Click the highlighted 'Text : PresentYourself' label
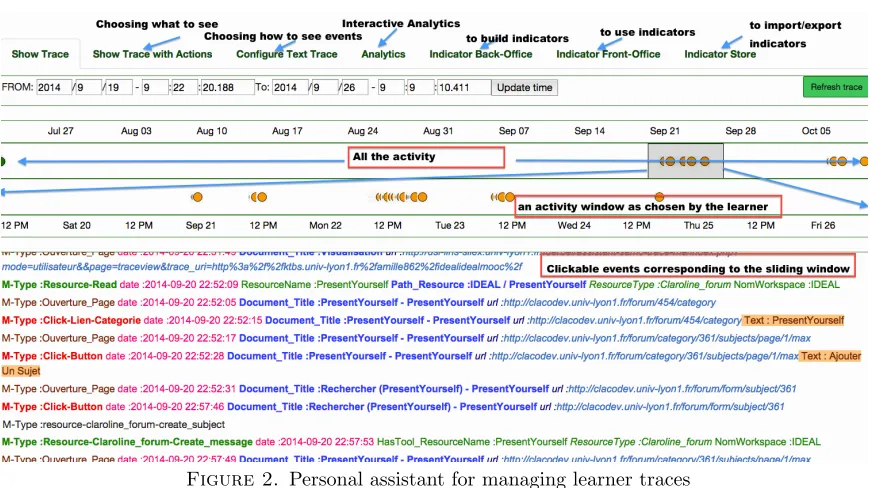Screen dimensions: 870x488 coord(793,321)
